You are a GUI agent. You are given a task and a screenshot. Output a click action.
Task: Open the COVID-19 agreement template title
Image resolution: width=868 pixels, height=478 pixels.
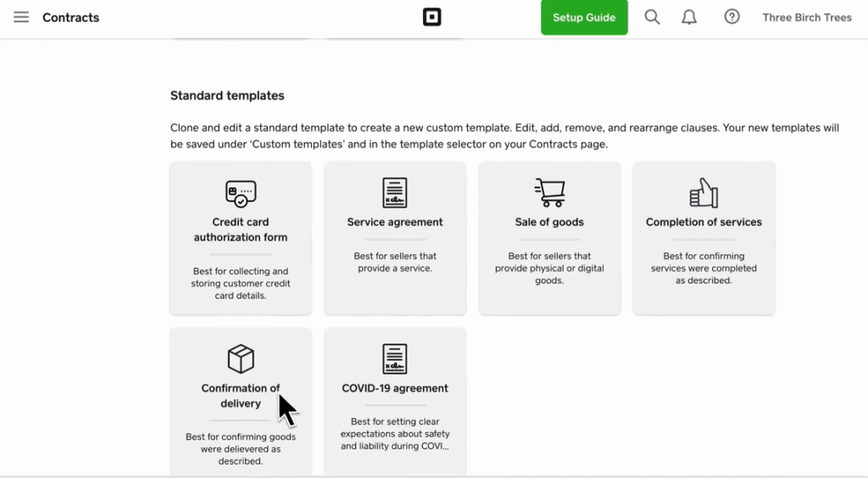[x=395, y=388]
